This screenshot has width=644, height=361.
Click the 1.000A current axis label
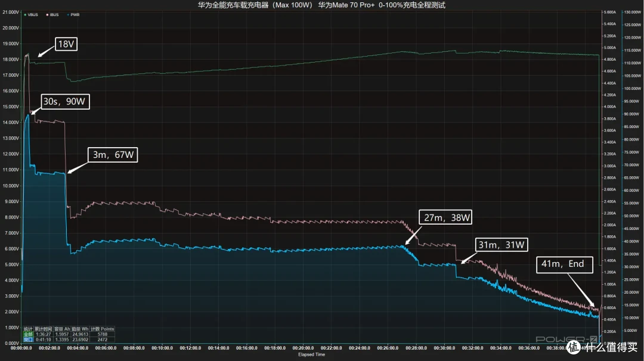point(609,284)
